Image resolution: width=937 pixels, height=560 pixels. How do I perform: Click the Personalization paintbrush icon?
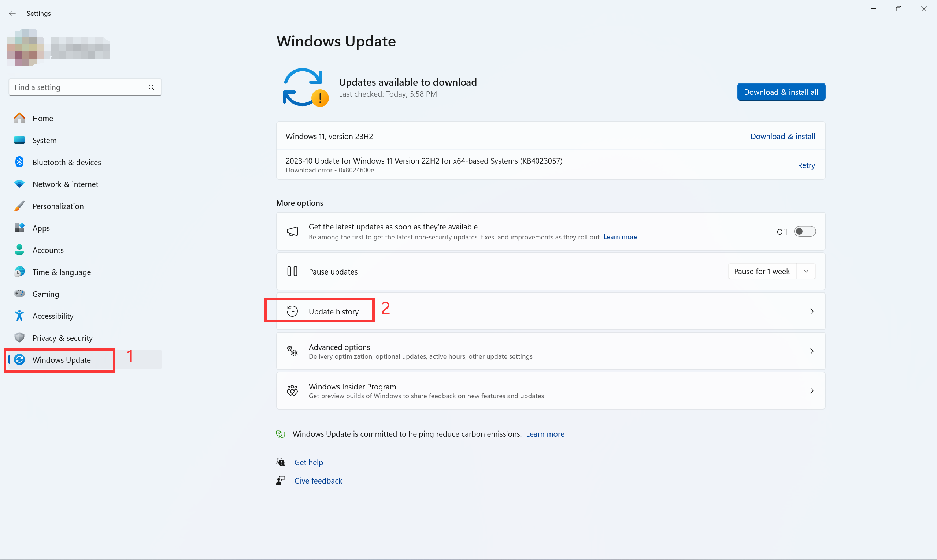click(x=19, y=206)
